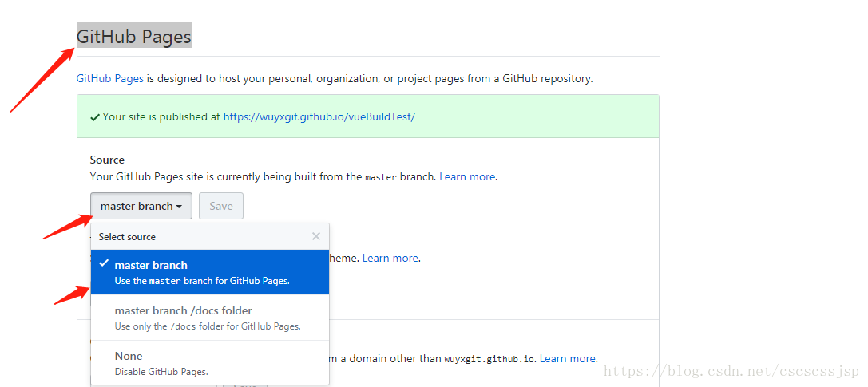Click the Source section label
Image resolution: width=868 pixels, height=387 pixels.
tap(107, 160)
